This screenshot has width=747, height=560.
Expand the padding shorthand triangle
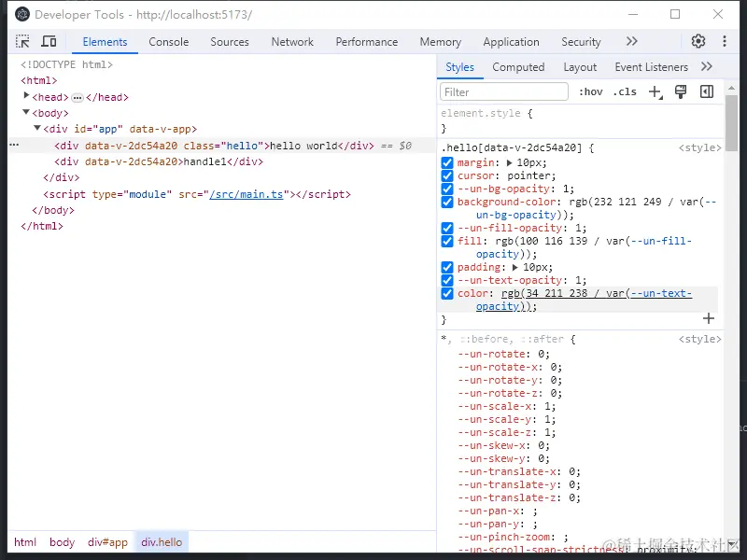(x=515, y=267)
